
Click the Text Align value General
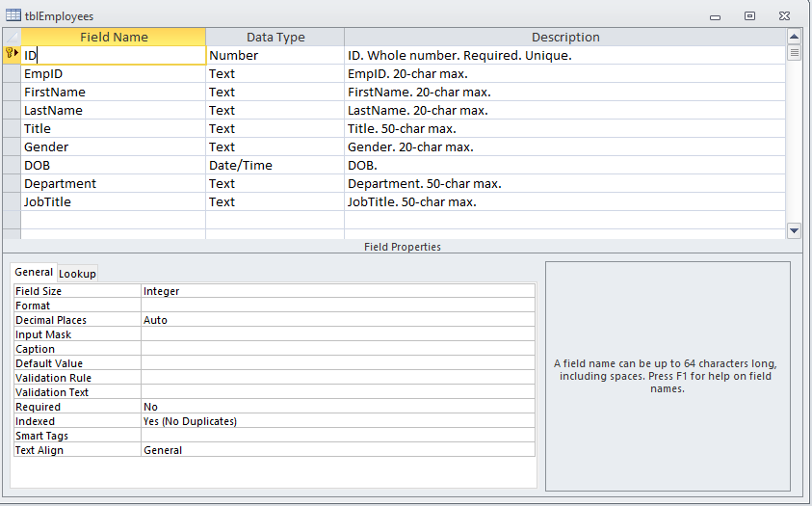[338, 450]
